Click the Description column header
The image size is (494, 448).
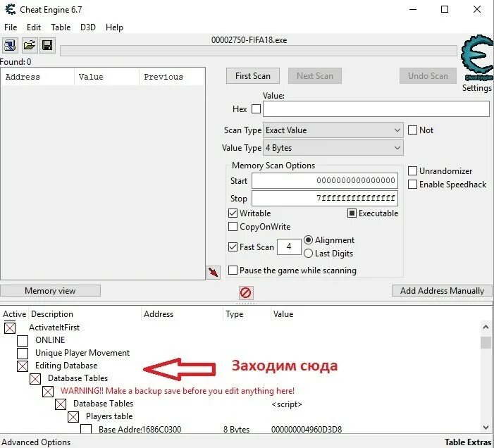[85, 314]
